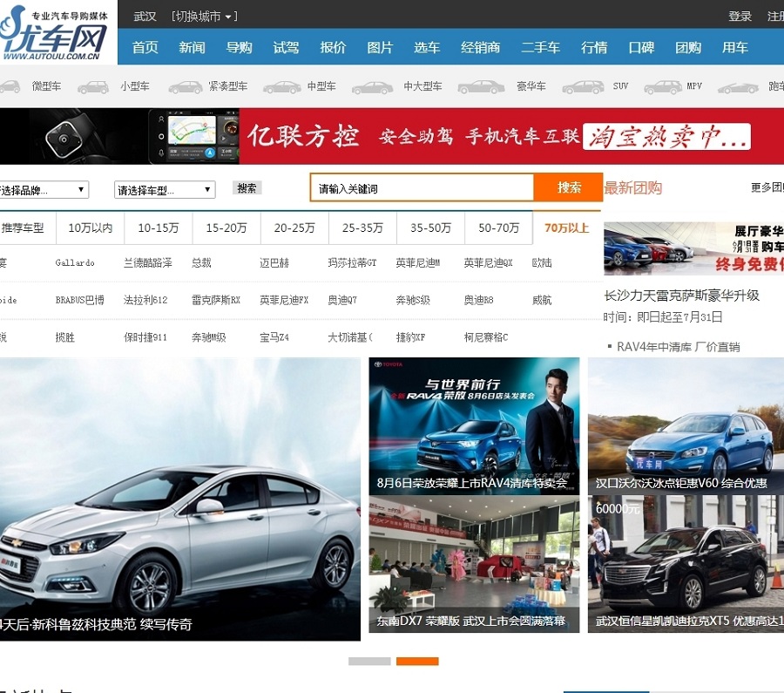
Task: Open the 宝马Z4 model link
Action: (274, 337)
